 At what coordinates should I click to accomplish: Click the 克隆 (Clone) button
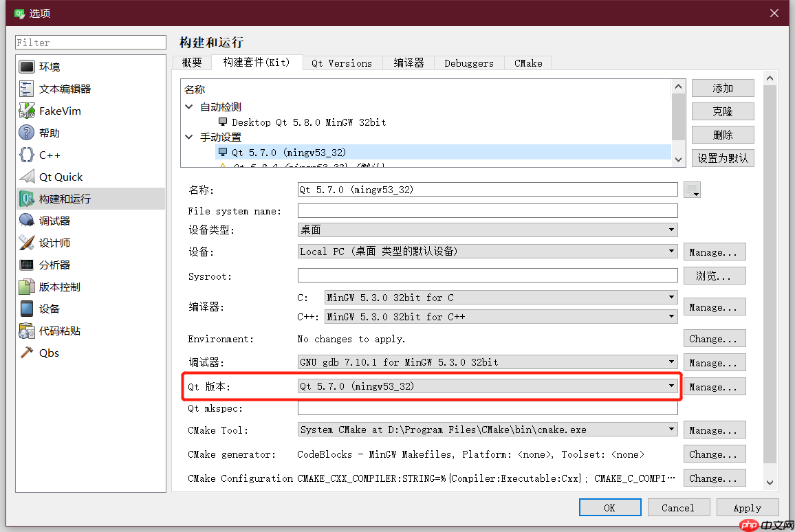click(723, 111)
